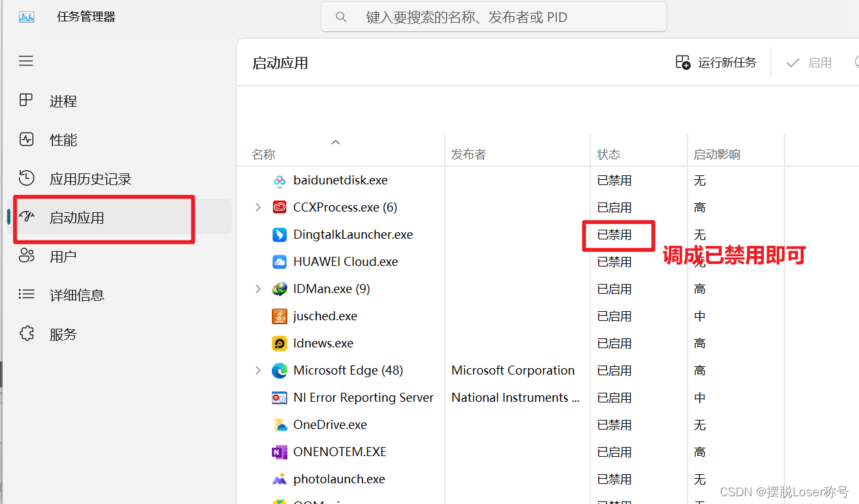Click the 运行新任务 plus icon
The width and height of the screenshot is (859, 504).
click(683, 62)
